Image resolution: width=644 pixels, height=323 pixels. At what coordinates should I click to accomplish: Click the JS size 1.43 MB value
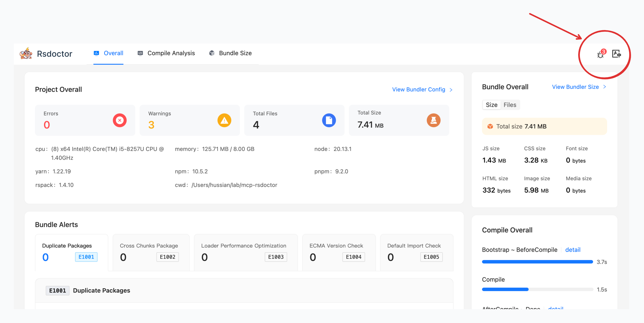pos(494,160)
